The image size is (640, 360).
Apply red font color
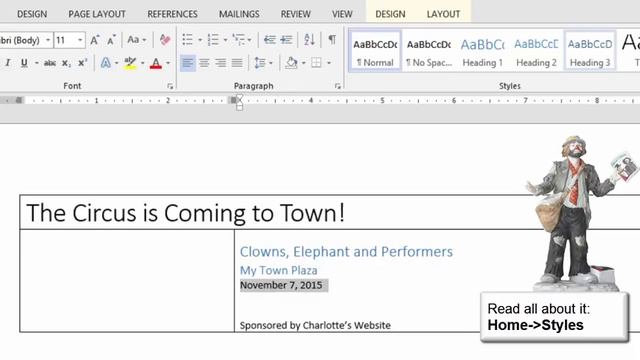pos(156,63)
